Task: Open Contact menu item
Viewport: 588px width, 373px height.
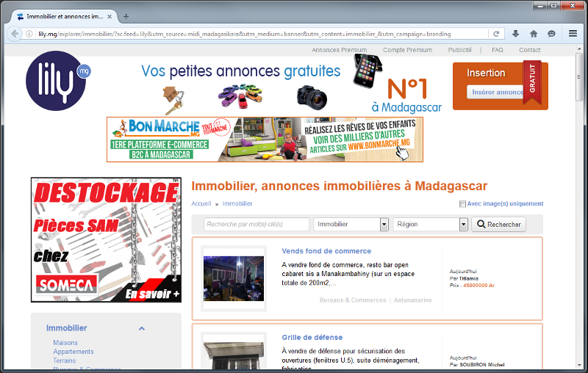Action: [x=529, y=50]
